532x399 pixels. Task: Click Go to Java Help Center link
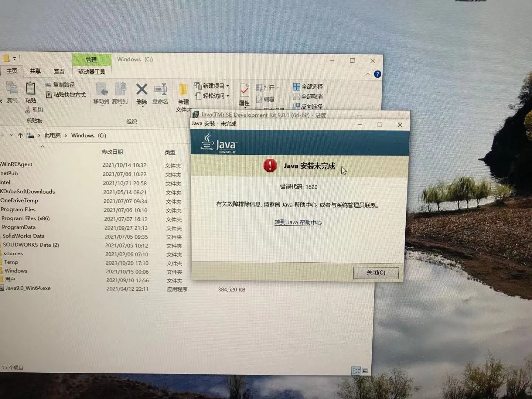pos(298,222)
